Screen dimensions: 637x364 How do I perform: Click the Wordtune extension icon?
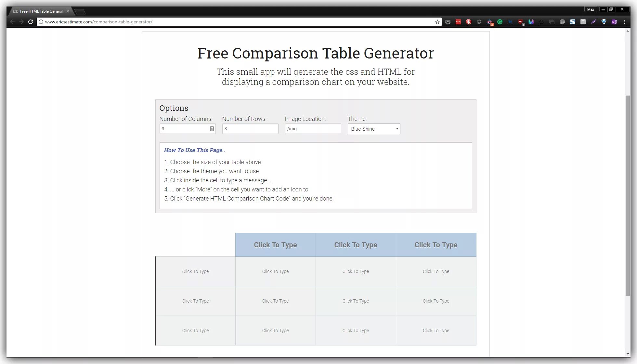point(531,22)
